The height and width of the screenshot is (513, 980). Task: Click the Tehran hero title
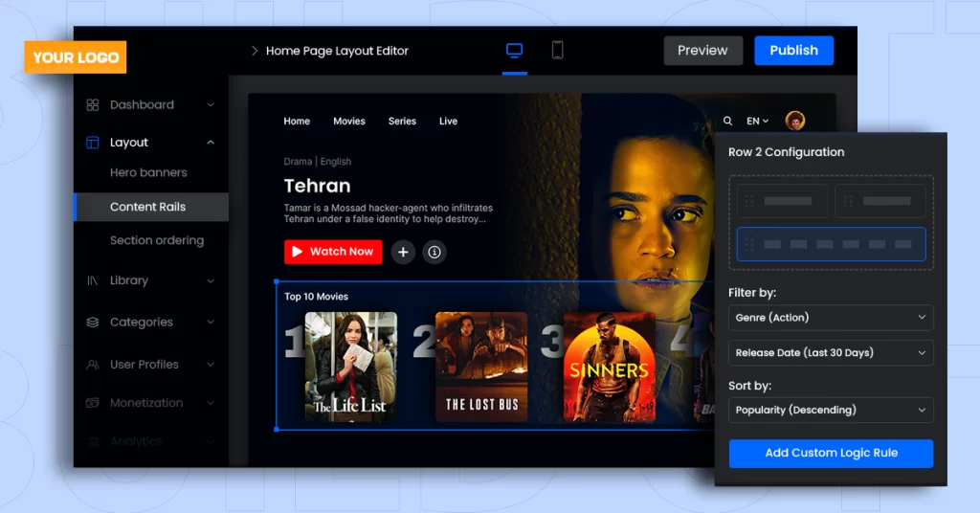pos(317,186)
